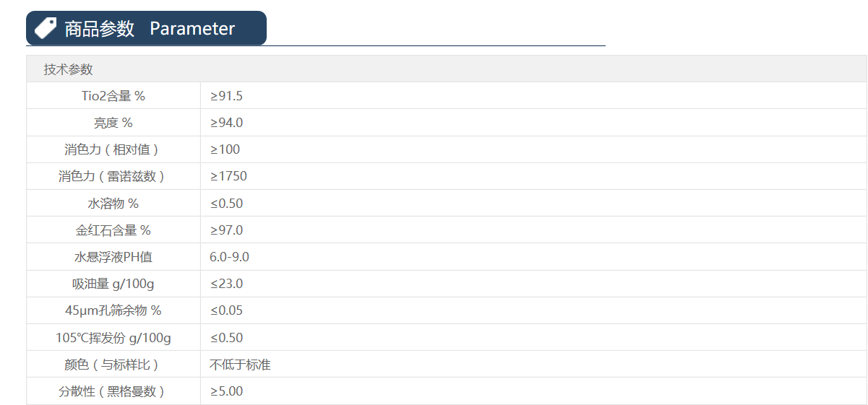This screenshot has width=868, height=405.
Task: Select the 水溶物 % row label
Action: [x=113, y=204]
